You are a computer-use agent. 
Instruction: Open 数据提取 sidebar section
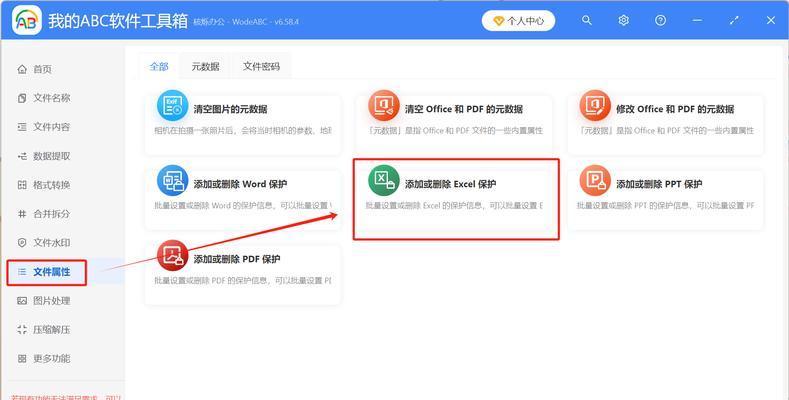click(x=51, y=156)
